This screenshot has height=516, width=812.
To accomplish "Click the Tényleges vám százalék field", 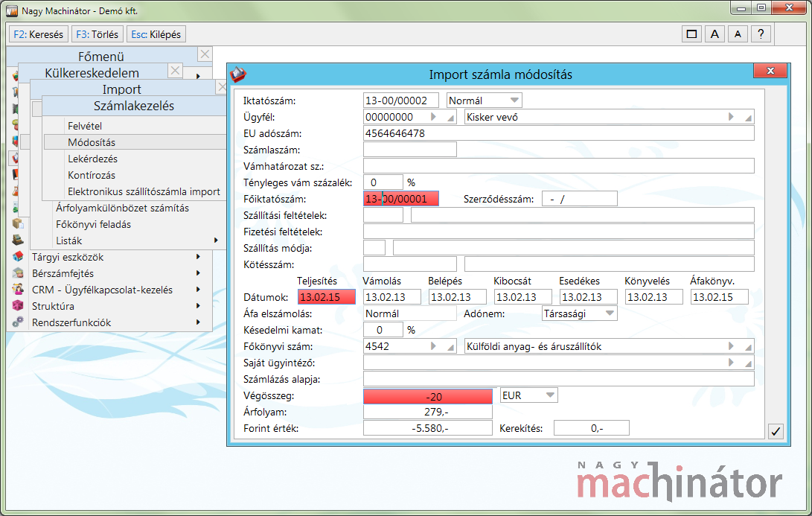I will [x=383, y=182].
